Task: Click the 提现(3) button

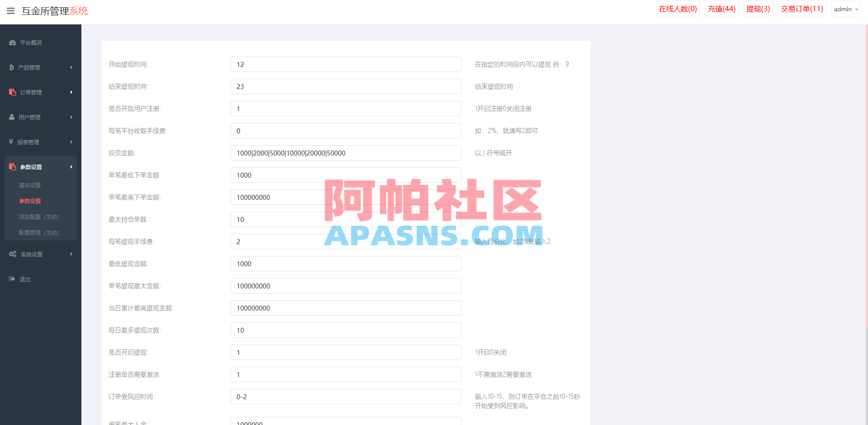Action: tap(758, 9)
